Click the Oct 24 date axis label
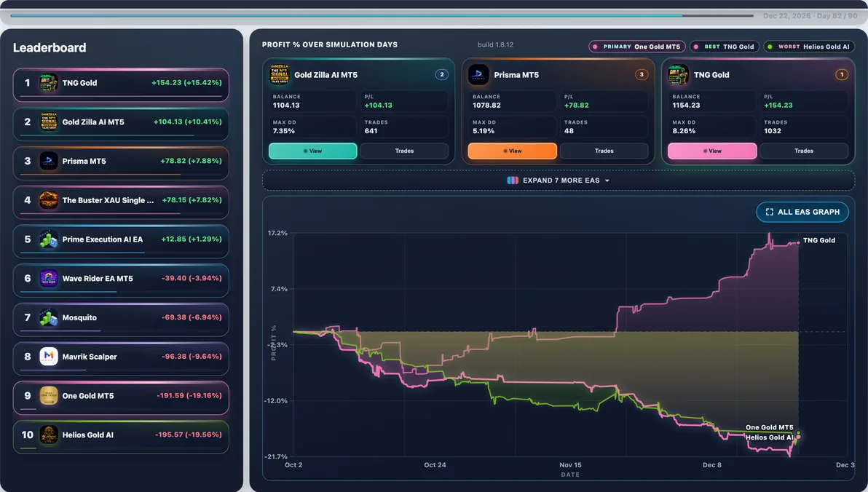 (435, 465)
